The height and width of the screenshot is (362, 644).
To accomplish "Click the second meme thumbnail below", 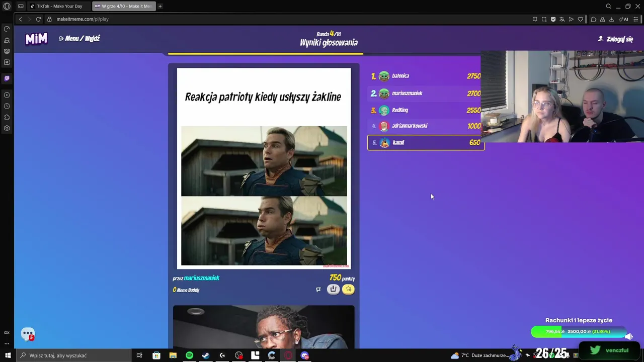I will [x=264, y=327].
